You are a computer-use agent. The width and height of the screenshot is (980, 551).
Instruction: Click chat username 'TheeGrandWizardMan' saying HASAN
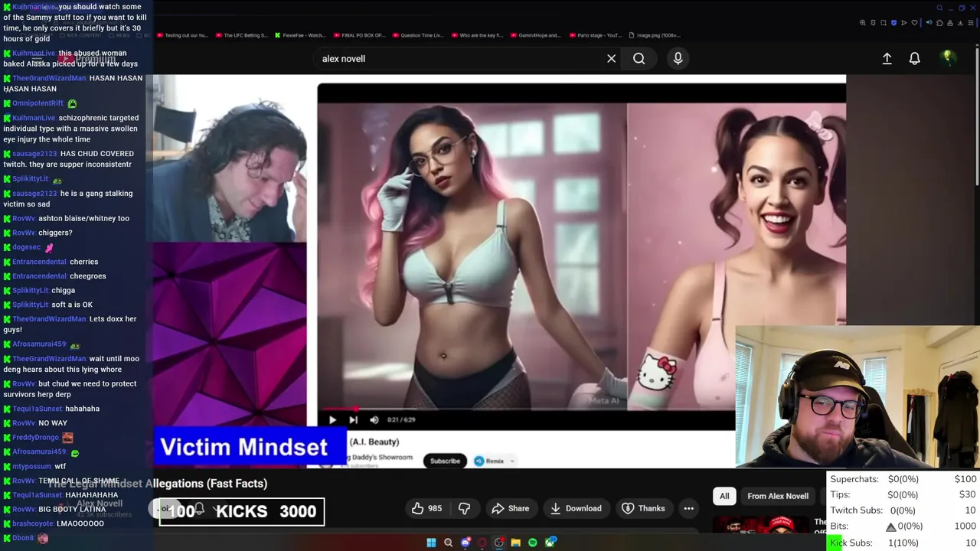pos(49,78)
